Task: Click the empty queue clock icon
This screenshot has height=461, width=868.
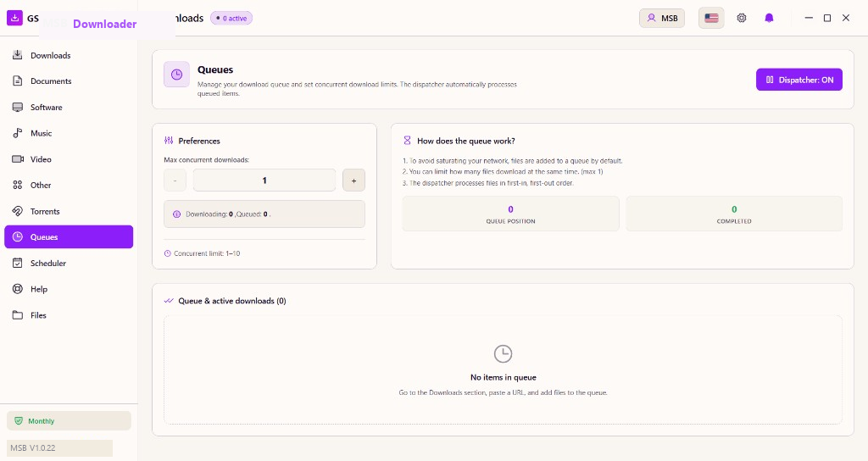Action: click(503, 353)
